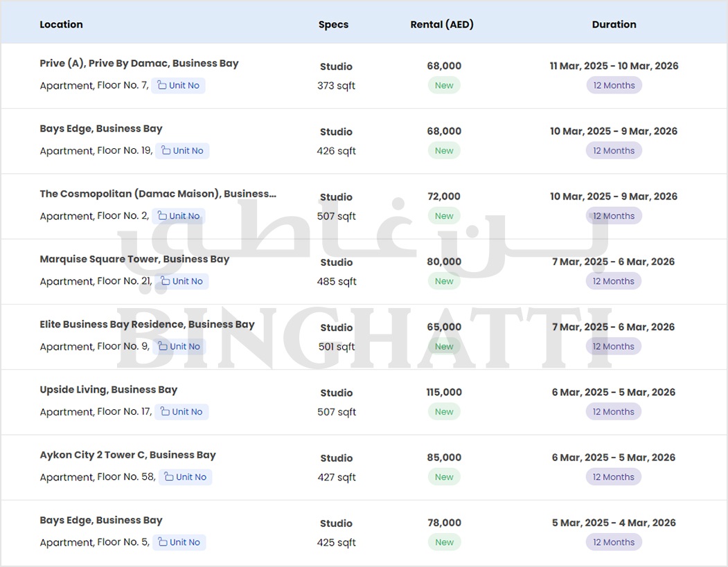Reveal Unit No for Bays Edge Floor 19
728x567 pixels.
click(x=182, y=151)
